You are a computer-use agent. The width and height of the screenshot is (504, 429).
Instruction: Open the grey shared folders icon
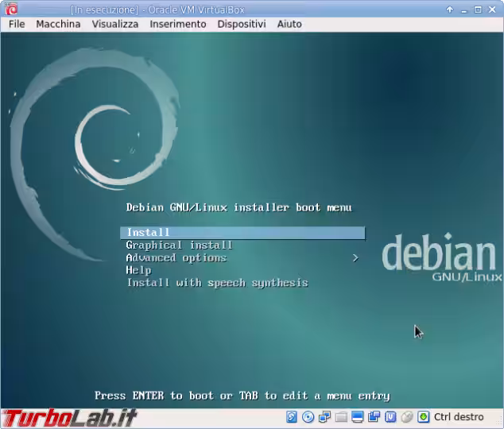341,417
